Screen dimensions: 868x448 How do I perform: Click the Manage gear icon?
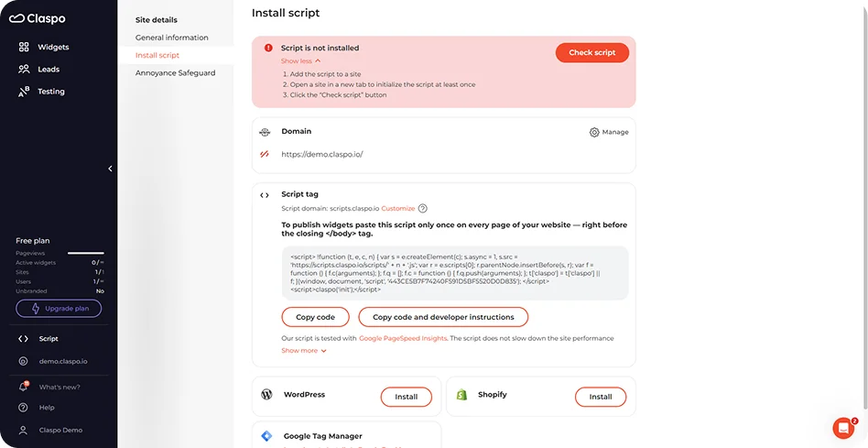pos(594,132)
